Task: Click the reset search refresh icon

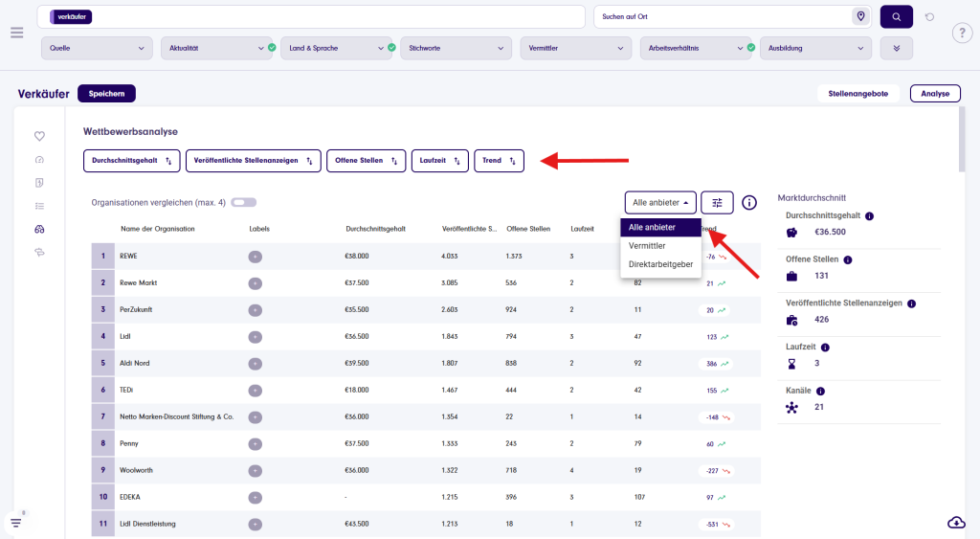Action: coord(929,17)
